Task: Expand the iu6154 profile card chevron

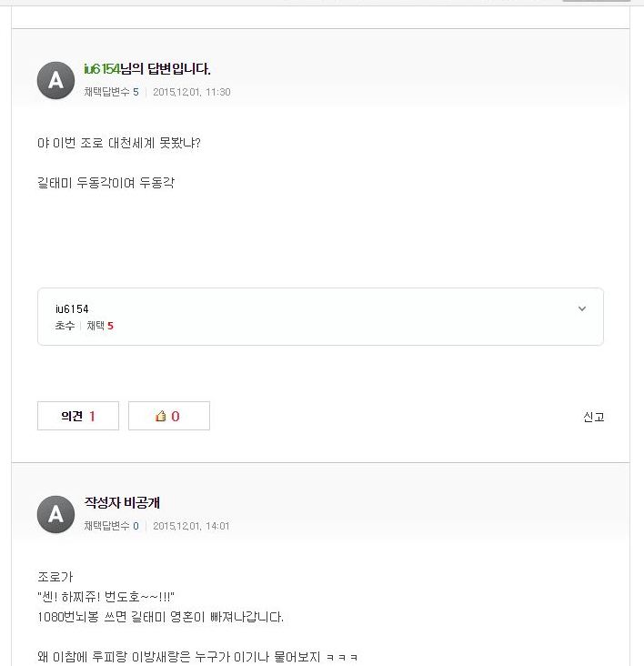Action: [582, 308]
